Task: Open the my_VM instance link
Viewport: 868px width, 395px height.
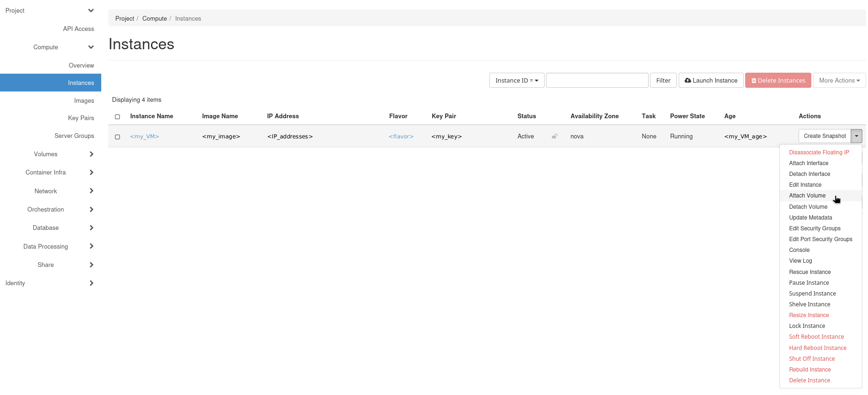Action: click(x=144, y=137)
